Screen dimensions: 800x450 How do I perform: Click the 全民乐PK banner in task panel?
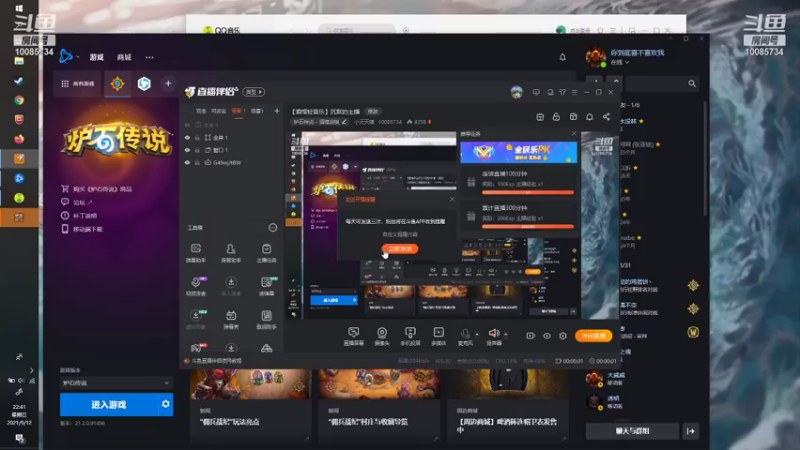(518, 152)
